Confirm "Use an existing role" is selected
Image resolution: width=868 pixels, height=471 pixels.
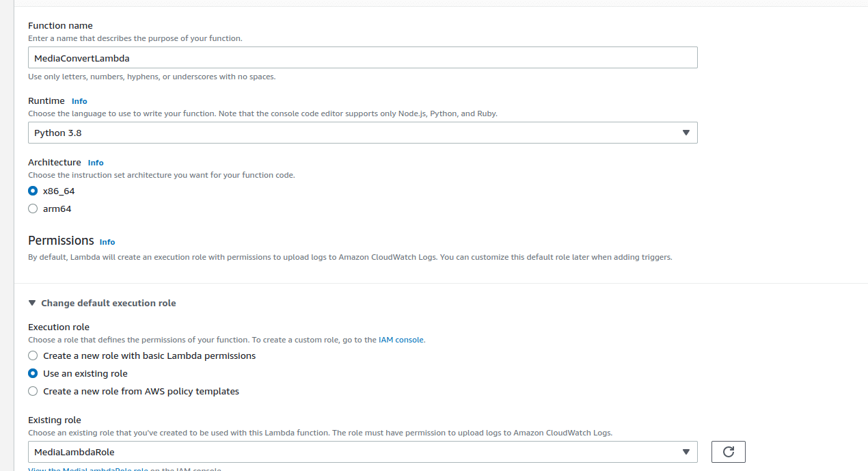point(32,373)
